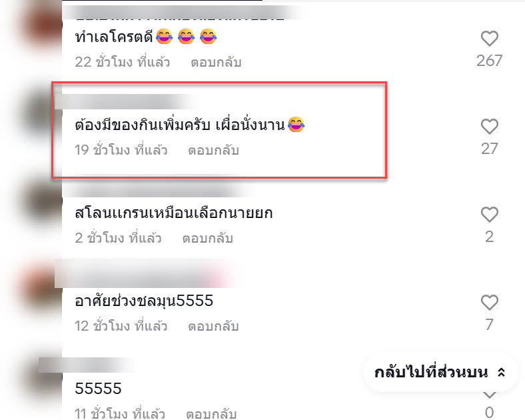Like the comment with 267 likes
The height and width of the screenshot is (420, 525).
coord(490,39)
